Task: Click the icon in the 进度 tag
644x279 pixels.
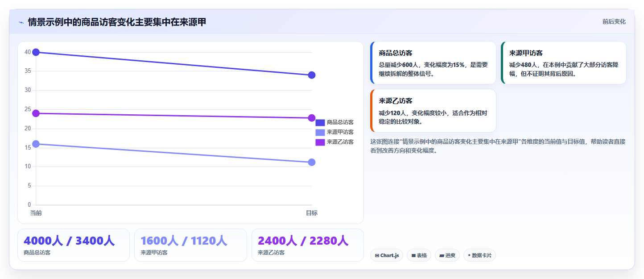Action: 442,256
